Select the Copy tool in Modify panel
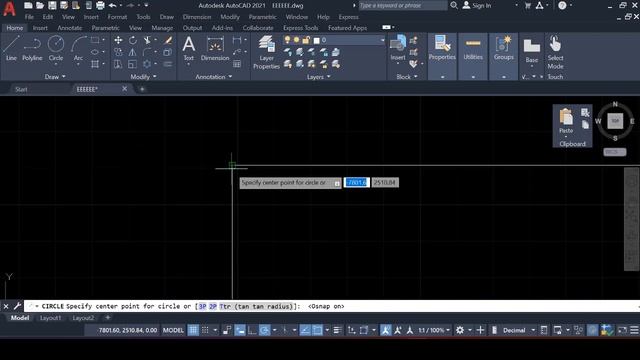The width and height of the screenshot is (640, 360). (x=118, y=52)
